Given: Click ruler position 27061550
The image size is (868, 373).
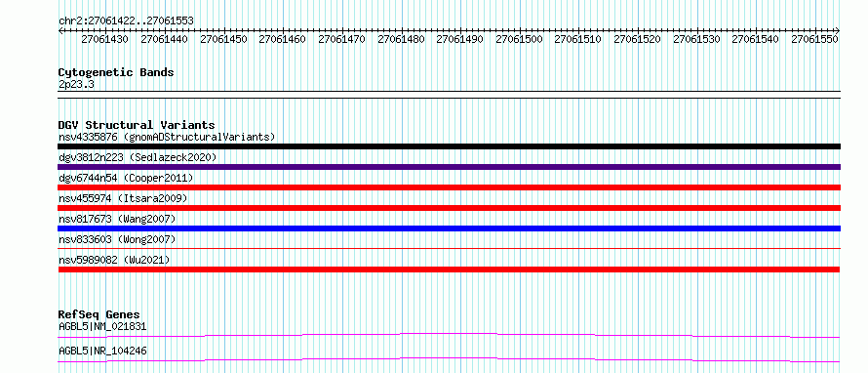Looking at the screenshot, I should point(815,39).
